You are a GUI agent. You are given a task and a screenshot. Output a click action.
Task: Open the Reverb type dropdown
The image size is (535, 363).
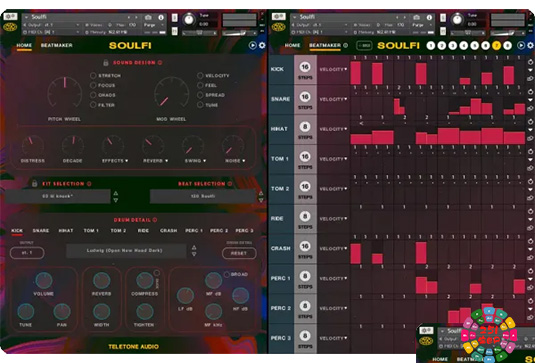(x=167, y=161)
